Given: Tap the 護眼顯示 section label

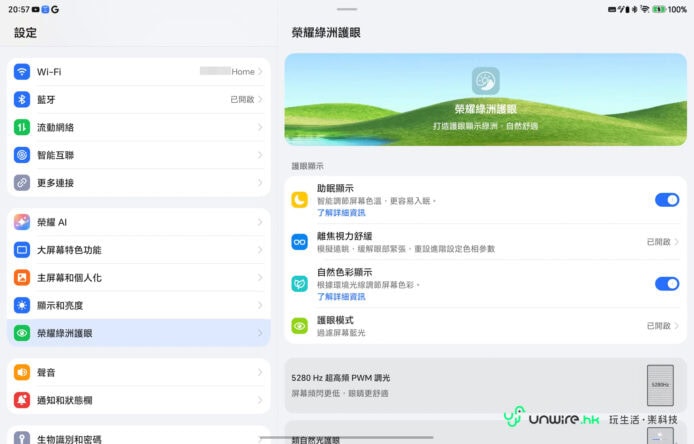Looking at the screenshot, I should [x=307, y=166].
